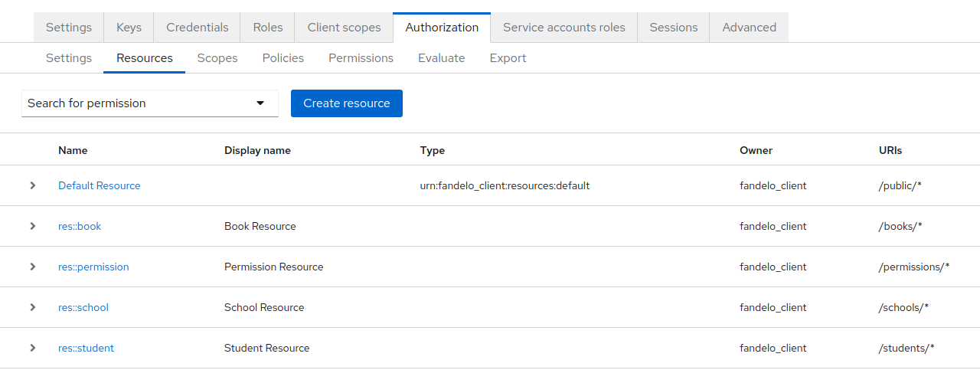Open the Default Resource link

coord(100,185)
